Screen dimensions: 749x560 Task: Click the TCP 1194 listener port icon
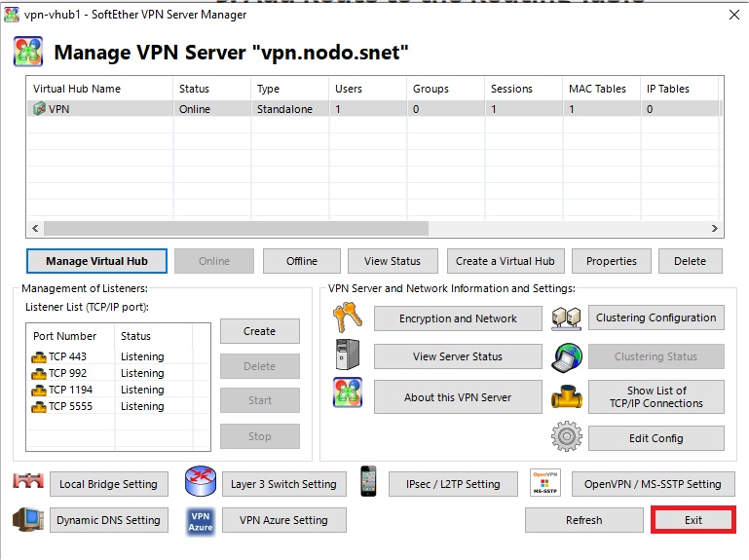[x=39, y=391]
